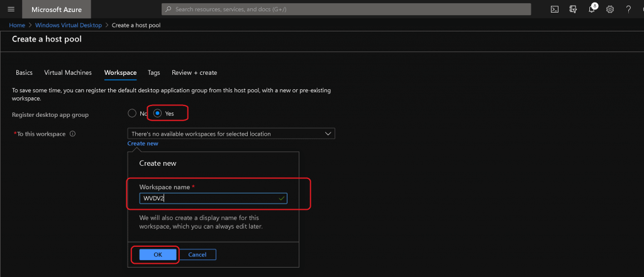Click the search resources box

[x=347, y=9]
